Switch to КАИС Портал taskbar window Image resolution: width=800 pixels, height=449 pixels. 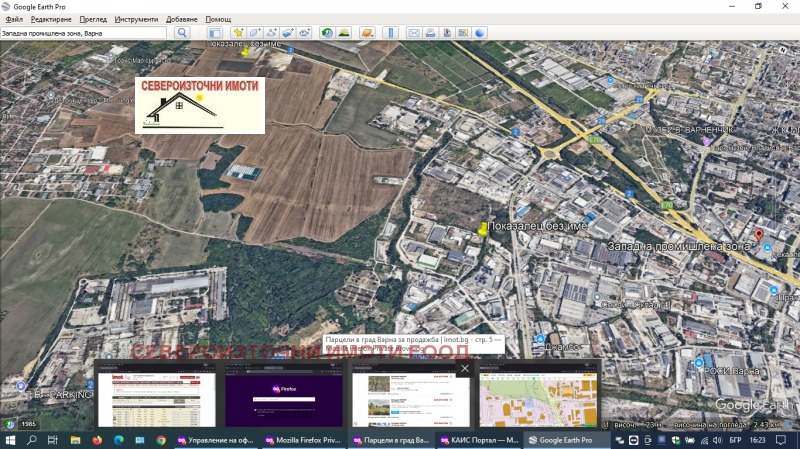479,440
